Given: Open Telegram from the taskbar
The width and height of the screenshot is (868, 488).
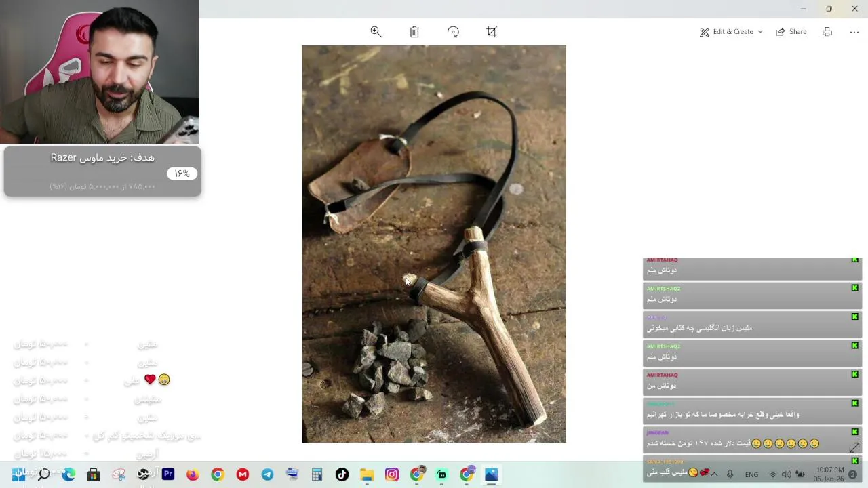Looking at the screenshot, I should tap(267, 474).
